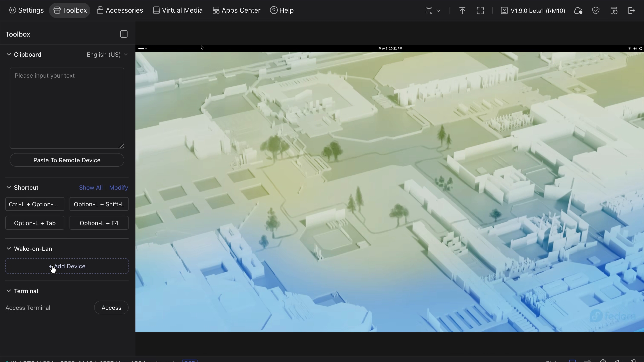644x362 pixels.
Task: Click the Toolbox panel heading
Action: 18,34
